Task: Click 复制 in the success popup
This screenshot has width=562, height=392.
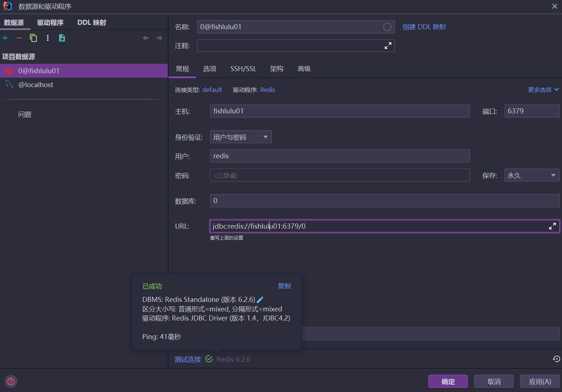Action: (284, 286)
